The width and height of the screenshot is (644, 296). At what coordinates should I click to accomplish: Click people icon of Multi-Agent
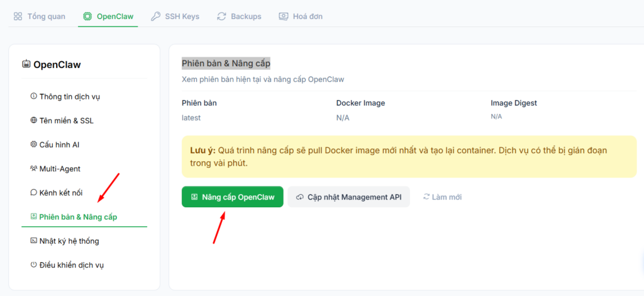pyautogui.click(x=34, y=168)
